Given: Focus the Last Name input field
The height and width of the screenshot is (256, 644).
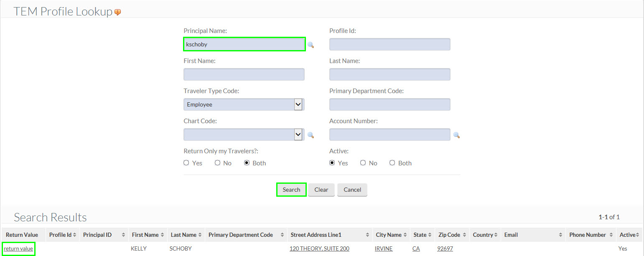Looking at the screenshot, I should pos(390,74).
